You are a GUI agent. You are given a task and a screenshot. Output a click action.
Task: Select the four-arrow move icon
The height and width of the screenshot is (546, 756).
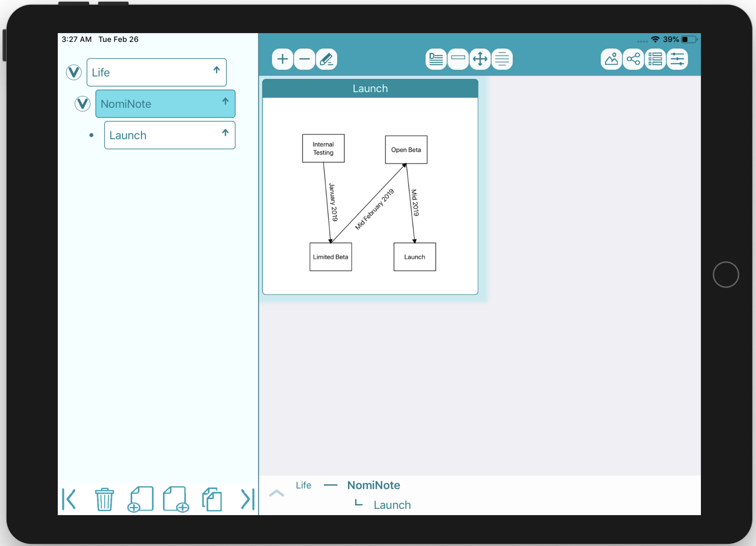tap(480, 59)
